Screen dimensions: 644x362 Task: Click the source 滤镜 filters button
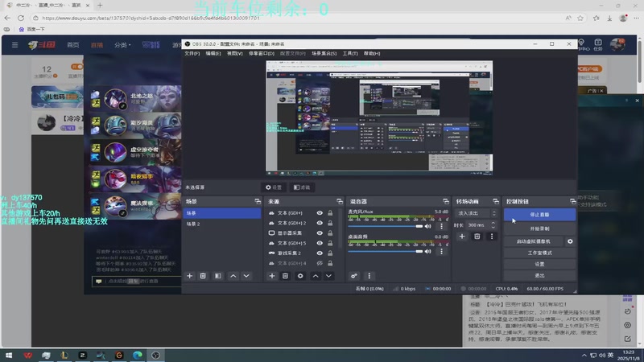click(301, 187)
